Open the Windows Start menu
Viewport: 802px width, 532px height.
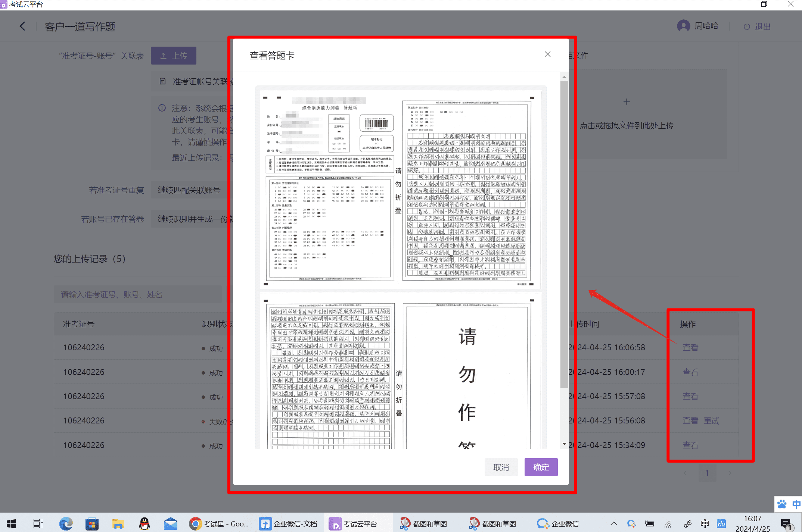click(11, 524)
